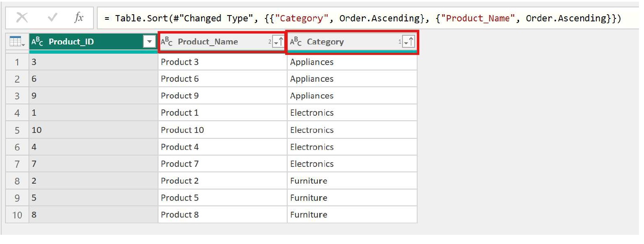Click Furniture cell in Product 5 row
This screenshot has height=244, width=644.
coord(352,197)
